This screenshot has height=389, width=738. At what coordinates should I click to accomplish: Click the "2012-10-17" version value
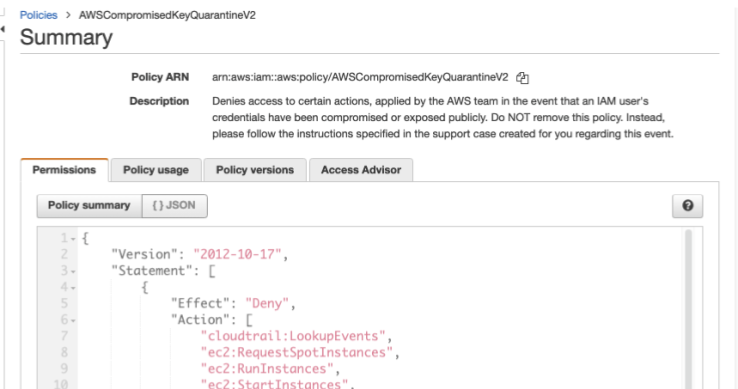tap(237, 254)
